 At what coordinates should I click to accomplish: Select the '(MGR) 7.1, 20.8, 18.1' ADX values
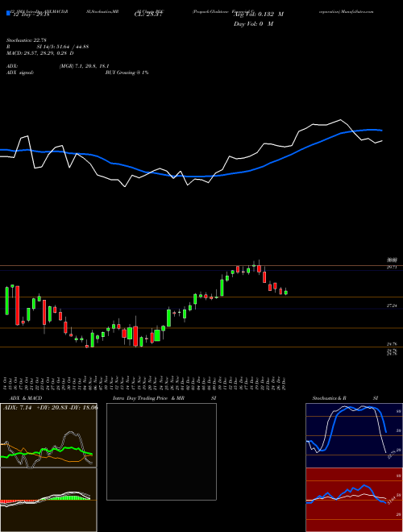tap(84, 66)
